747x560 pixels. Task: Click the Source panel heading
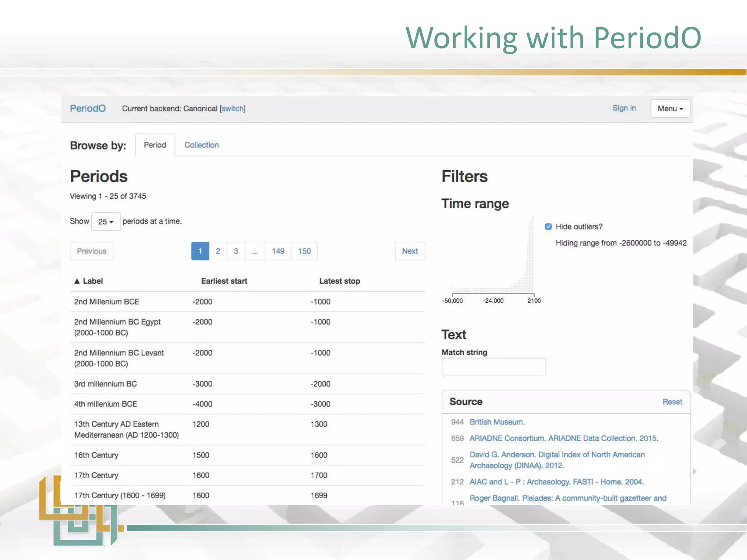click(466, 401)
